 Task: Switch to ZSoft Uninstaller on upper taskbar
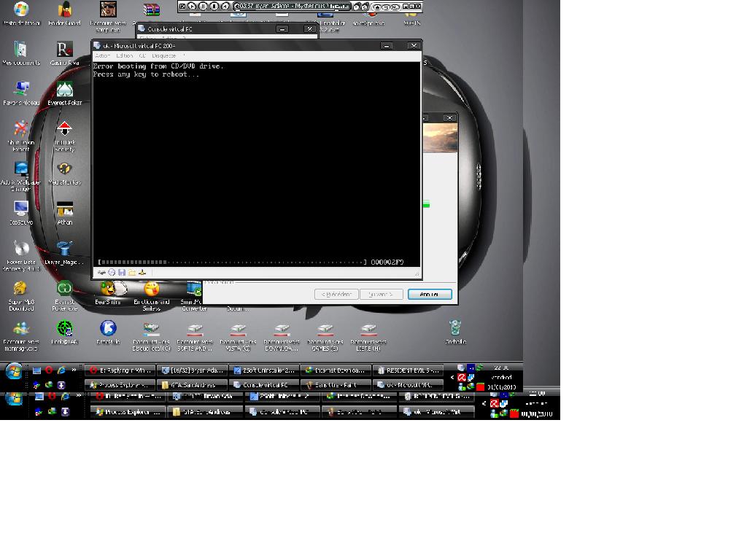pos(264,370)
